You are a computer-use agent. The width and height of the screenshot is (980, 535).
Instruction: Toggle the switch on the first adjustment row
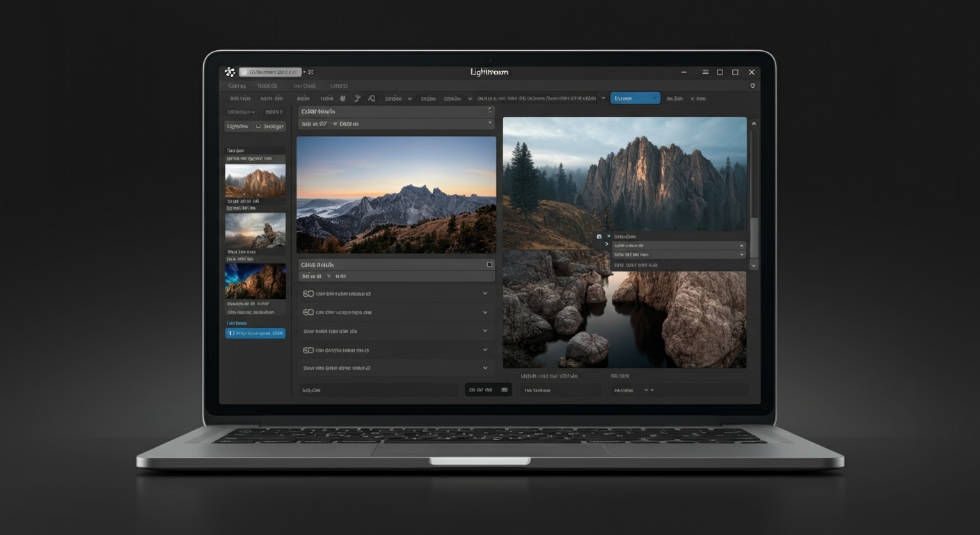point(308,294)
